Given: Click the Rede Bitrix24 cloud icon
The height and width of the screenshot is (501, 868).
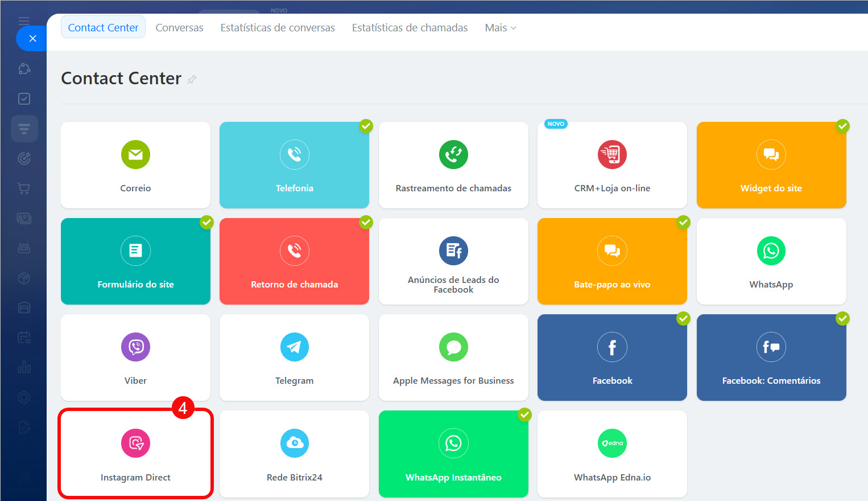Looking at the screenshot, I should pyautogui.click(x=294, y=443).
